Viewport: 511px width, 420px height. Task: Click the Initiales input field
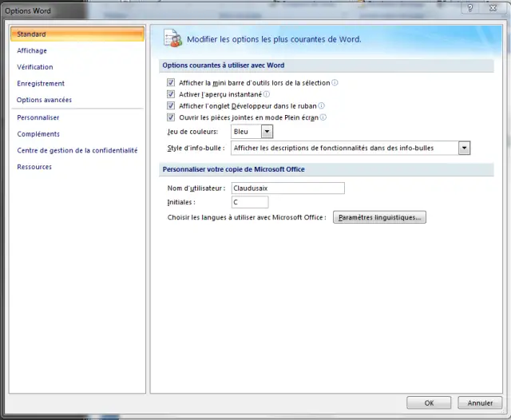point(250,202)
